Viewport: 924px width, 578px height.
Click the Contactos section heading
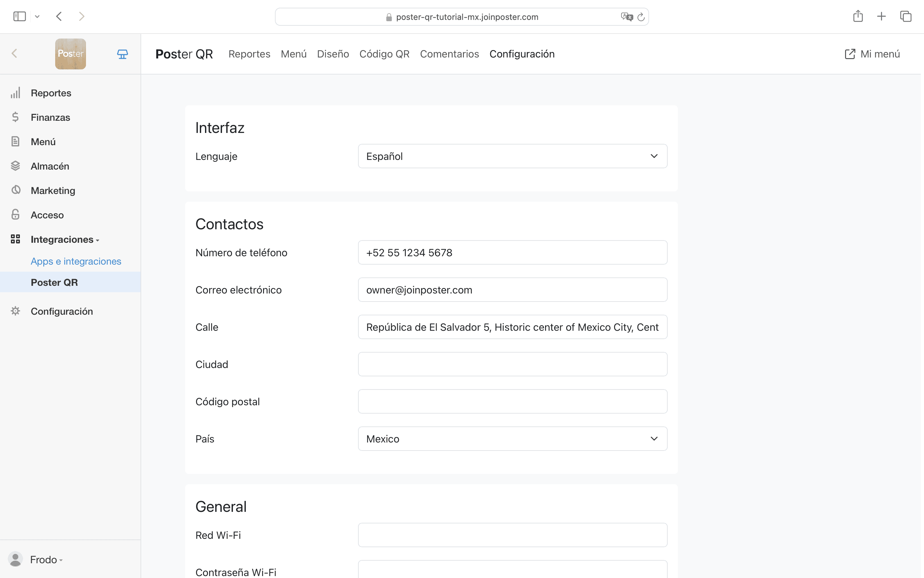(229, 224)
